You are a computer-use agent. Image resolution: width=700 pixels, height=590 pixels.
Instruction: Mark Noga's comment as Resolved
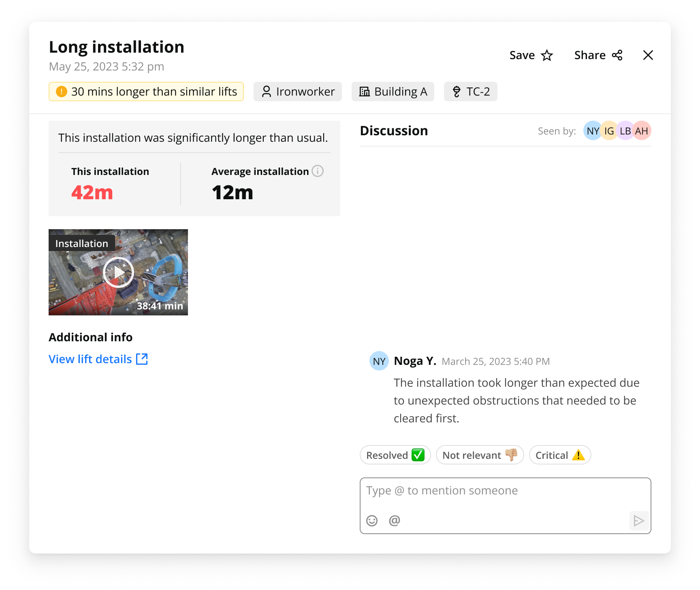[x=395, y=455]
